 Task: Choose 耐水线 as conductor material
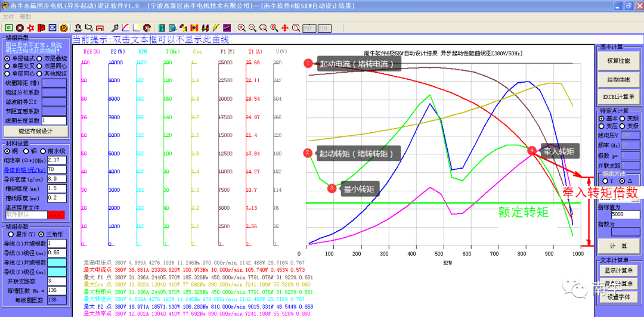(x=52, y=151)
